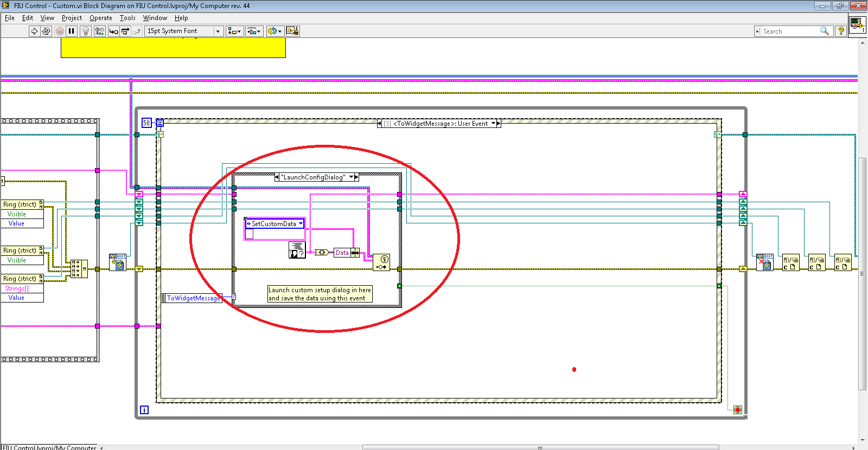Open the Help menu
868x450 pixels.
click(181, 18)
